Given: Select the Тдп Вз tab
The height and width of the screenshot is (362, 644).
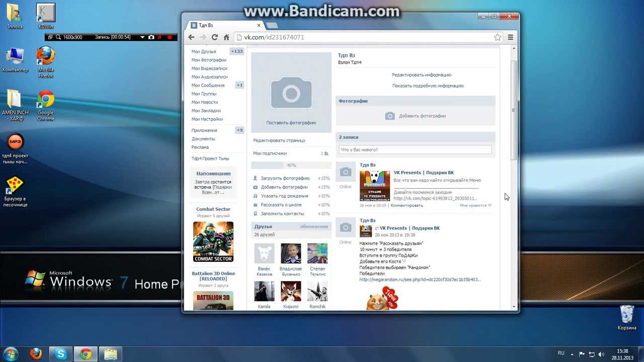Looking at the screenshot, I should 224,25.
